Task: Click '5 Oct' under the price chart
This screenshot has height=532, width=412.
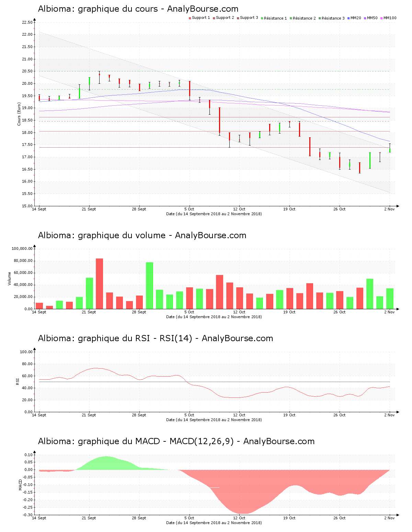Action: 189,209
